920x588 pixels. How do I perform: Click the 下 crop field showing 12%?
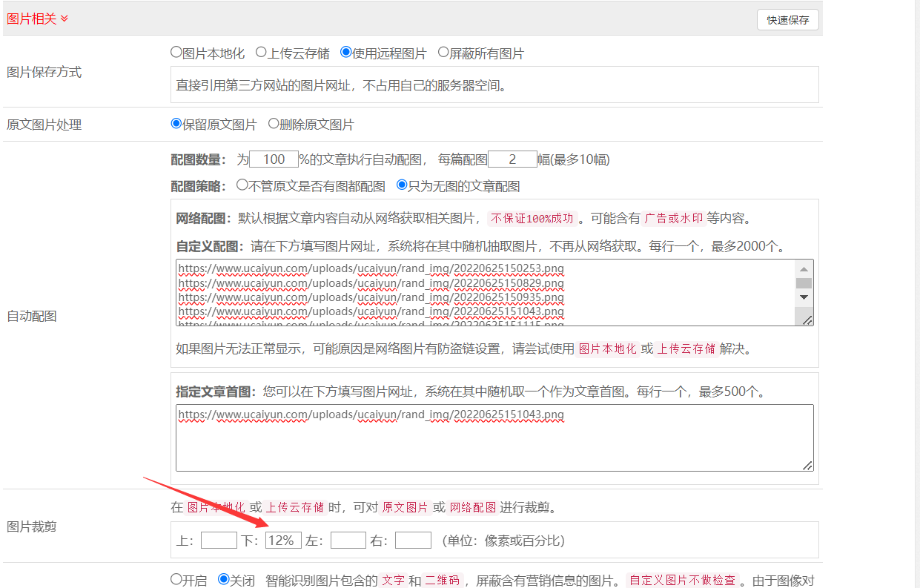click(283, 541)
